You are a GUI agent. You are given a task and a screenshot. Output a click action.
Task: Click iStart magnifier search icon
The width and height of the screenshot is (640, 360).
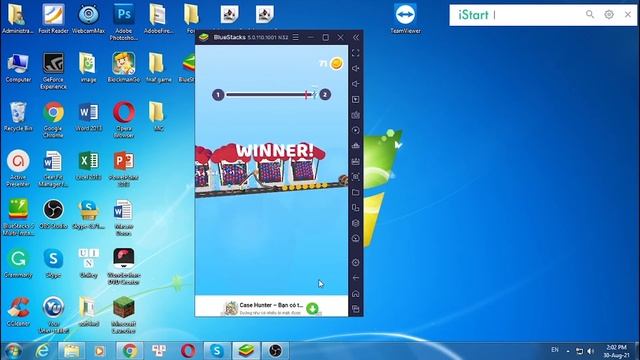coord(590,15)
